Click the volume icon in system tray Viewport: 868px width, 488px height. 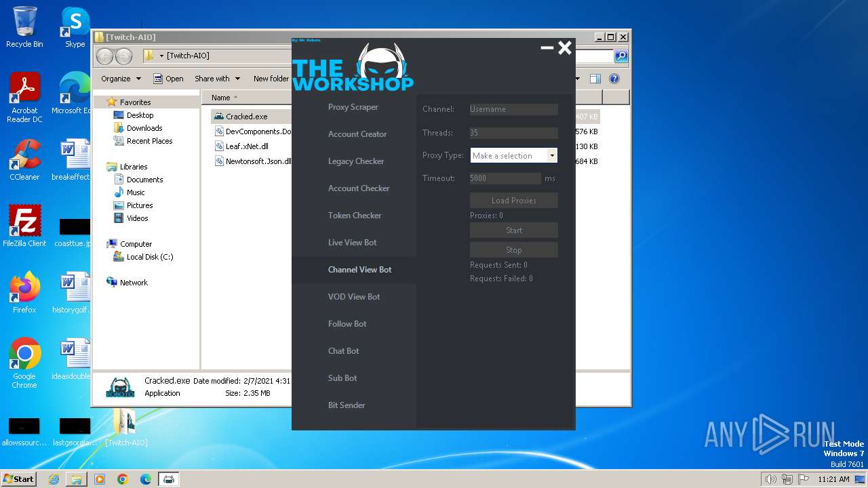770,479
